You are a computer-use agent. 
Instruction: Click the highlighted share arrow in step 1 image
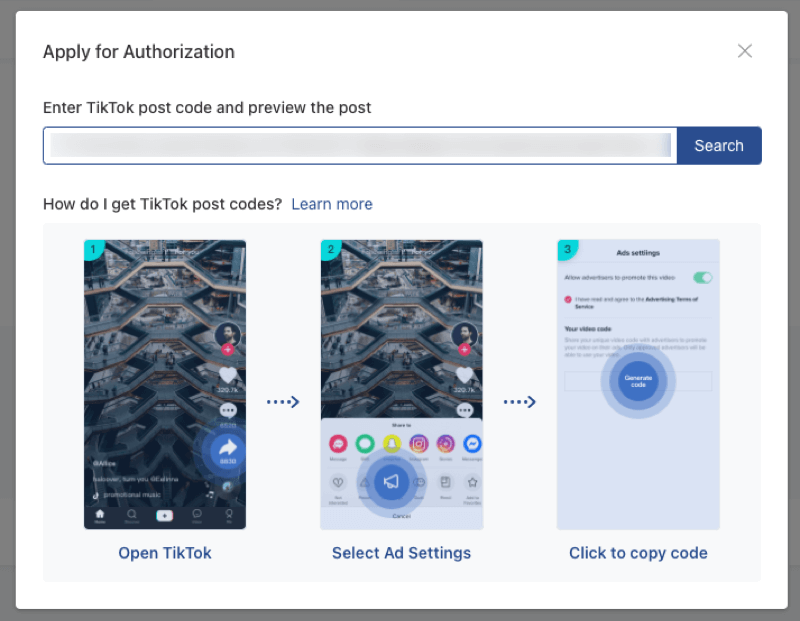point(228,450)
